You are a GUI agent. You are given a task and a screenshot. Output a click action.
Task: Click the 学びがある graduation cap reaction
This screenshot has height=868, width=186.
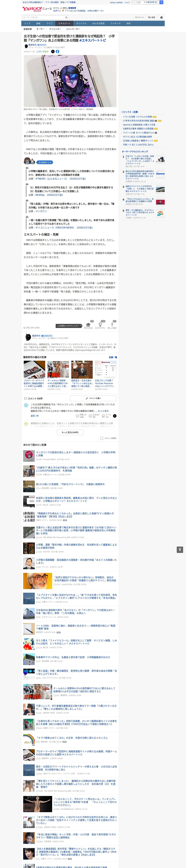(89, 325)
